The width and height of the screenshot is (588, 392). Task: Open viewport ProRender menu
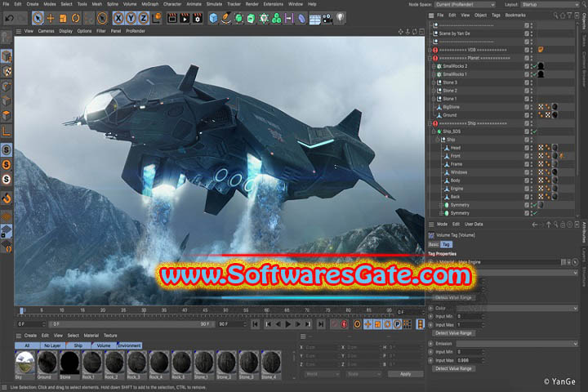[x=136, y=31]
